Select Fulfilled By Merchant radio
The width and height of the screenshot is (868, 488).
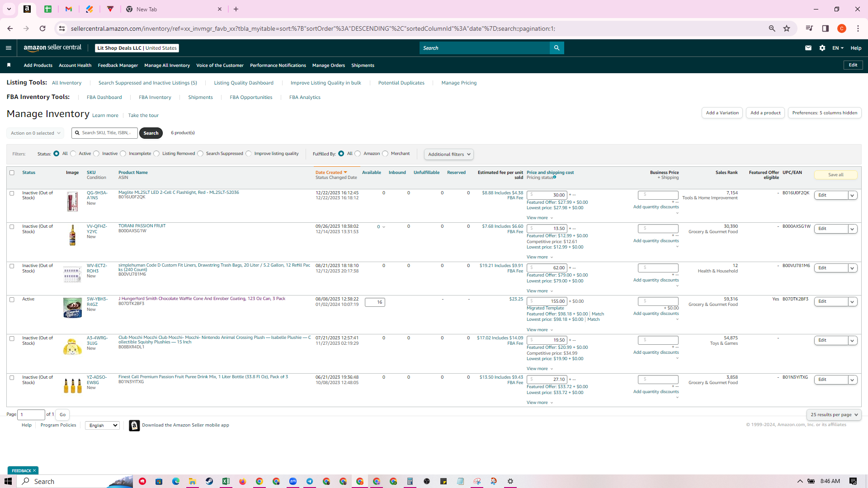pos(385,154)
